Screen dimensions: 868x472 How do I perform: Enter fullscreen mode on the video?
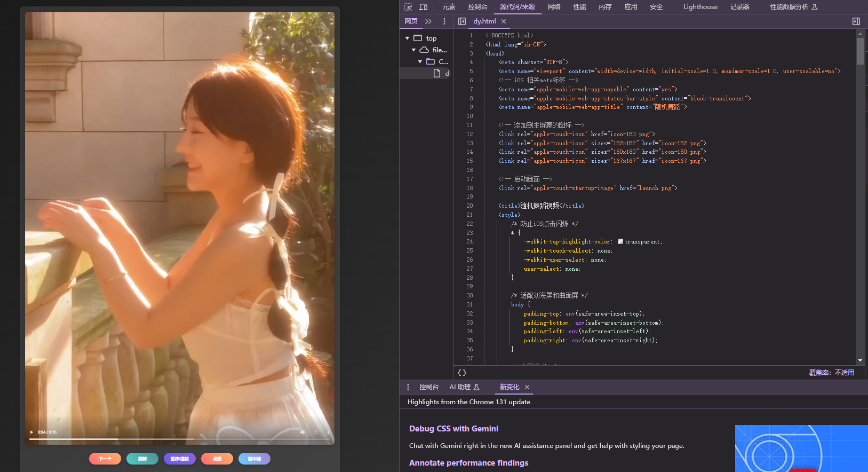click(x=315, y=432)
